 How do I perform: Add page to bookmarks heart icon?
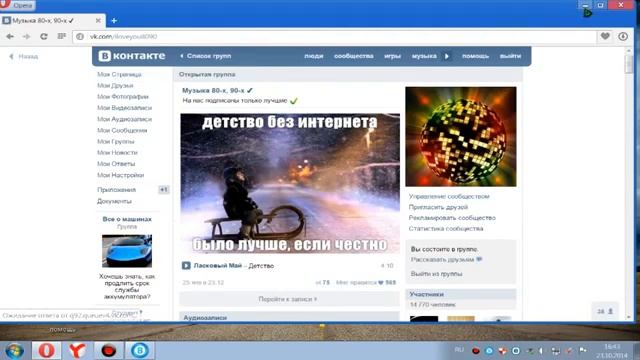click(x=605, y=36)
